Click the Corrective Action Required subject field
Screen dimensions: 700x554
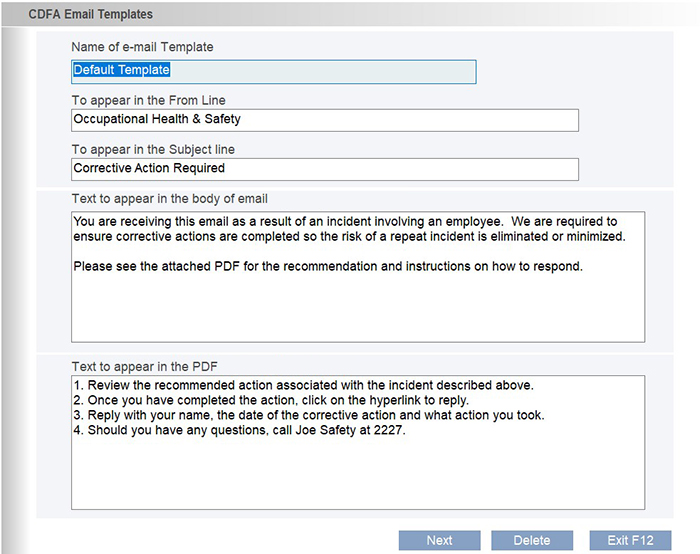point(324,168)
